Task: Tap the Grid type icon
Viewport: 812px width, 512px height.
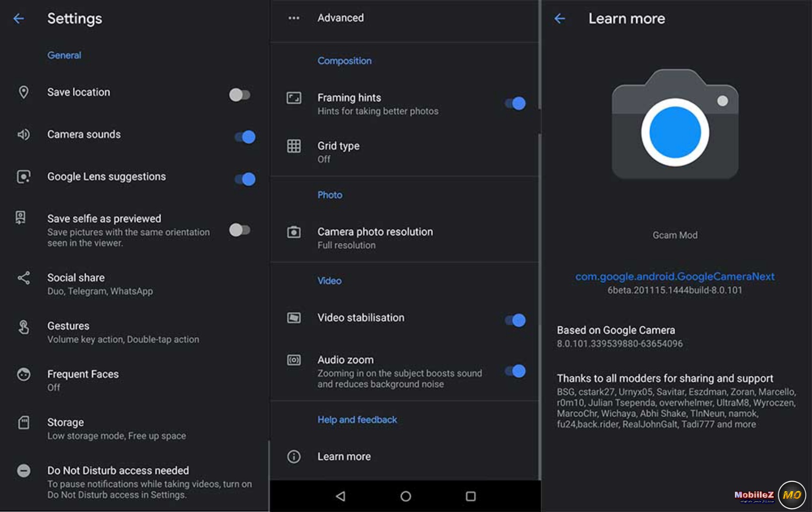Action: (294, 146)
